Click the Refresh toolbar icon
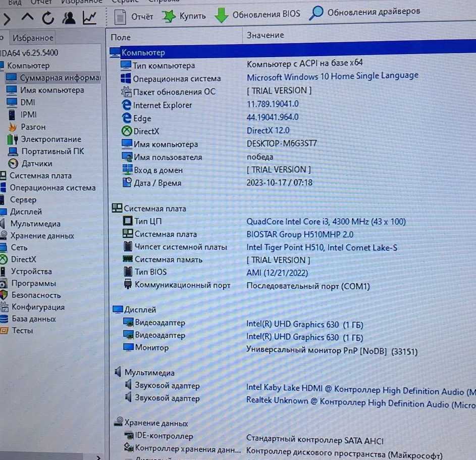476x460 pixels. (x=48, y=18)
